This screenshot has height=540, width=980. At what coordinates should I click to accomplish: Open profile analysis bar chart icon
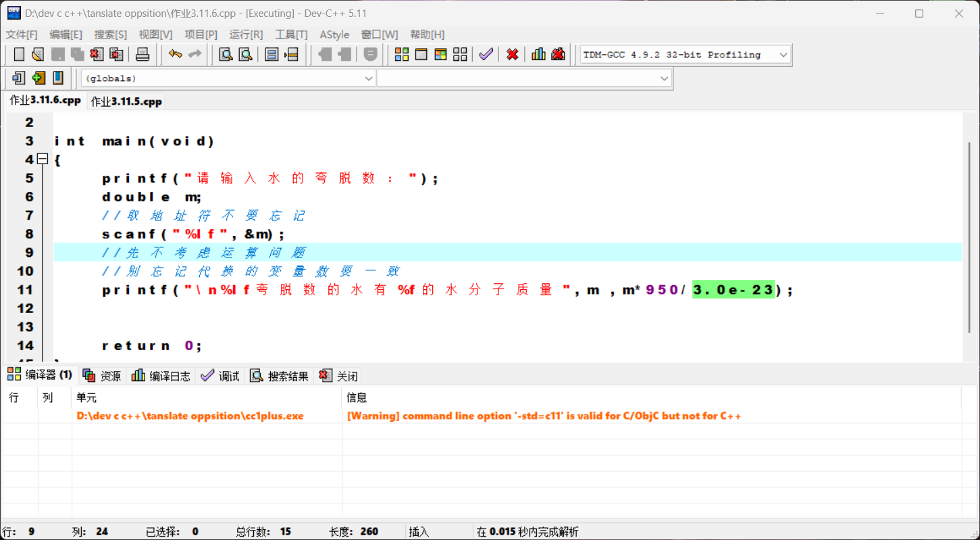click(x=538, y=55)
